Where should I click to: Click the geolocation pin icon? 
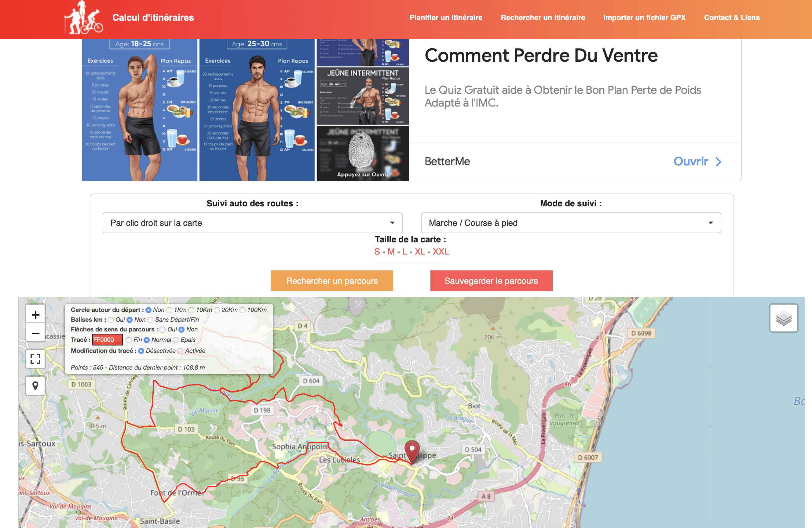click(x=35, y=386)
